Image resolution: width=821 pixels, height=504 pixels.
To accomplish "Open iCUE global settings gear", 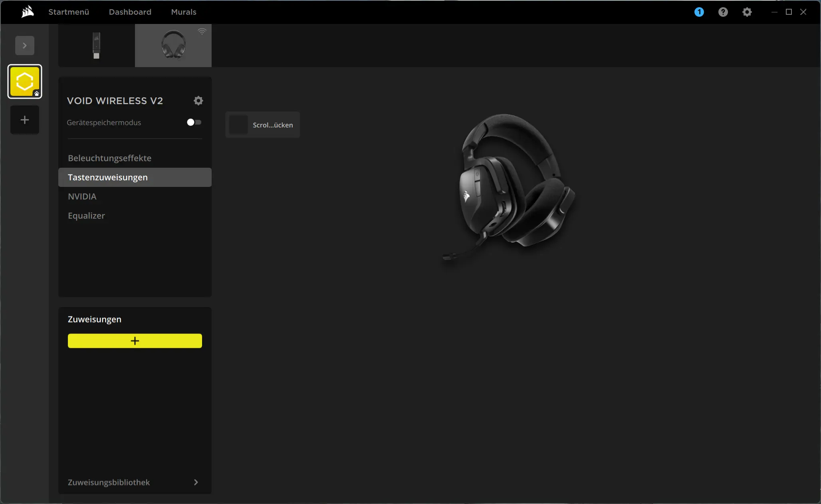I will [x=747, y=12].
